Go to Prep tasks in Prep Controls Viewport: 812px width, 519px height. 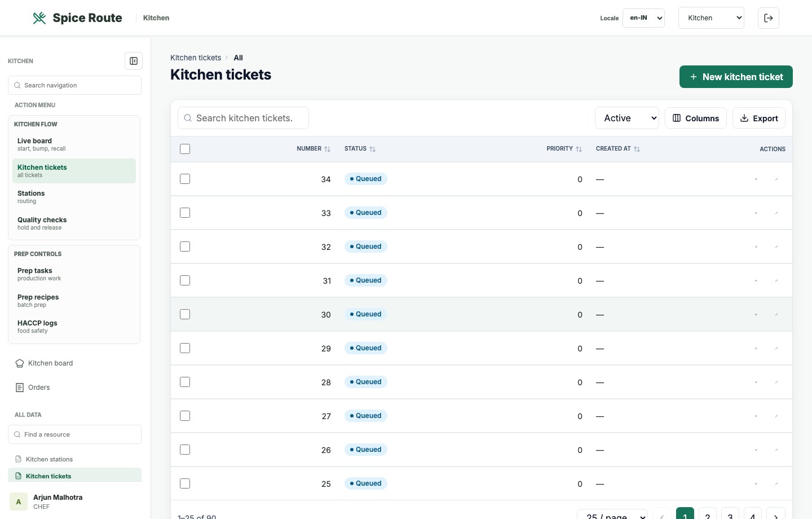[74, 274]
